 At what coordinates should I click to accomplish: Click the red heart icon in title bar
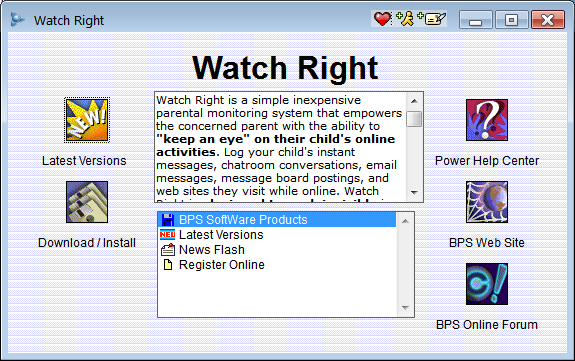[x=382, y=19]
